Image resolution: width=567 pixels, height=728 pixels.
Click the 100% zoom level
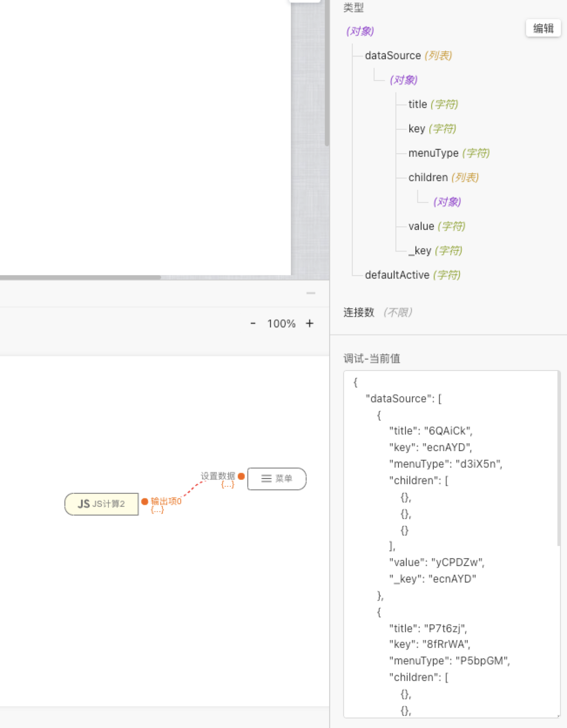[x=281, y=324]
